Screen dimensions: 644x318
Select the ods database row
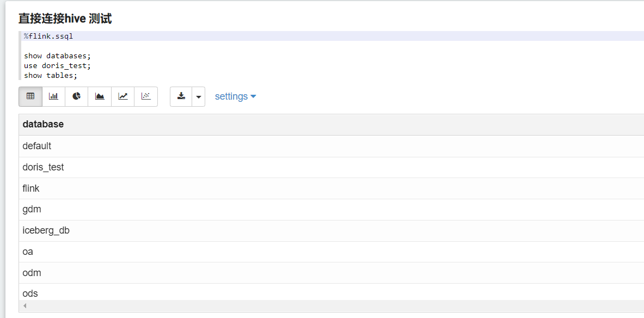pos(332,292)
